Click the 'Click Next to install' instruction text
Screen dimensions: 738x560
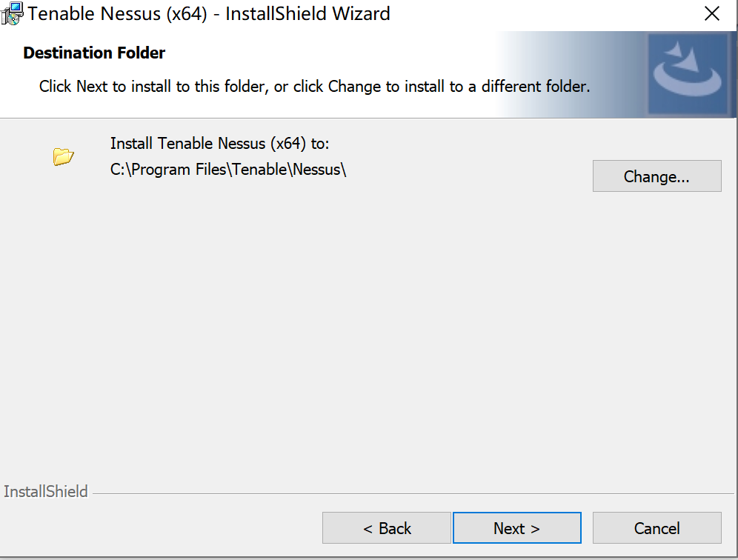(314, 87)
